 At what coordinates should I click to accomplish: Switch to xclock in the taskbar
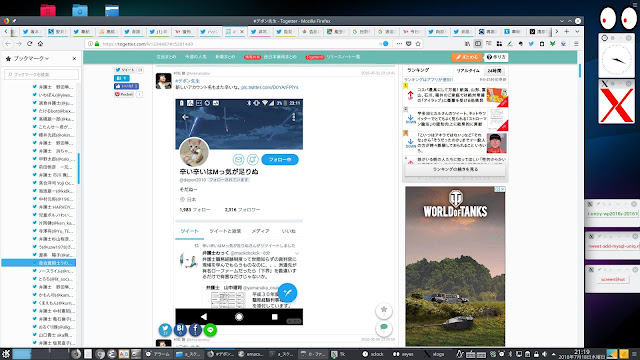[373, 354]
